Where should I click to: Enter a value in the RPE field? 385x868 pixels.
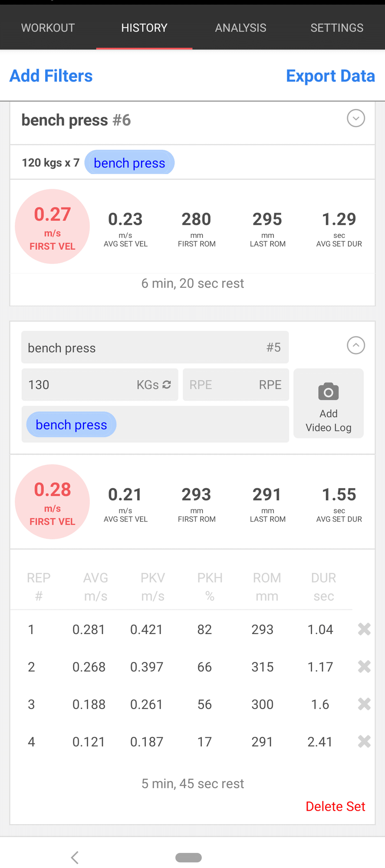235,385
